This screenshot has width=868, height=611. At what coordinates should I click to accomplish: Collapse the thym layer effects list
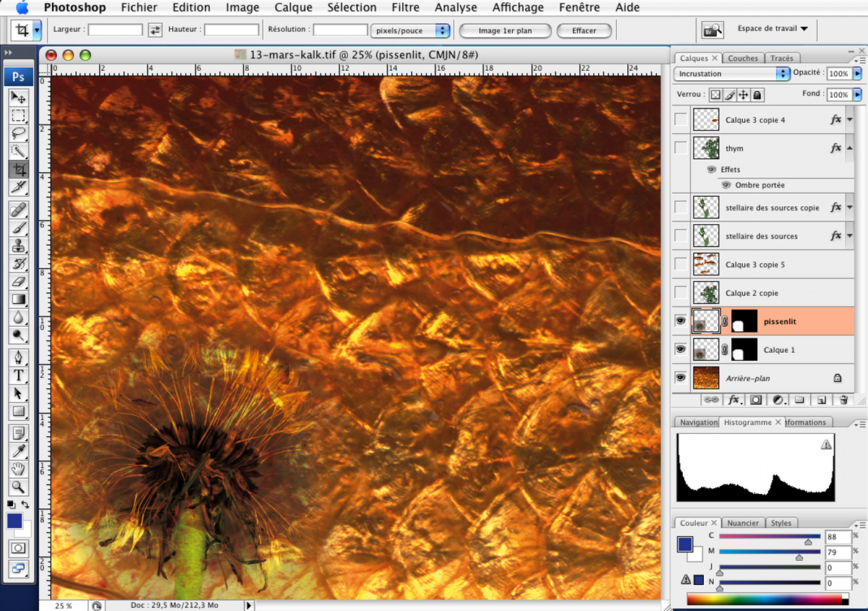tap(849, 148)
